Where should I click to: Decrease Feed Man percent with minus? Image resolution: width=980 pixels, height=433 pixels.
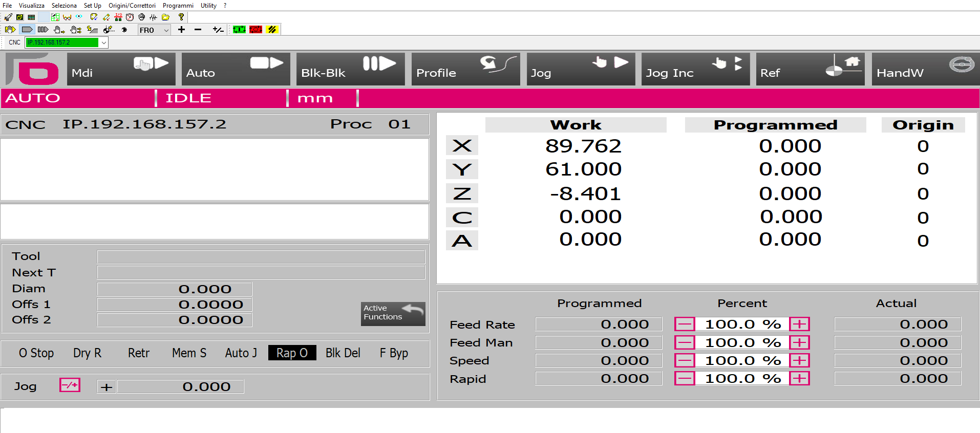[x=685, y=342]
